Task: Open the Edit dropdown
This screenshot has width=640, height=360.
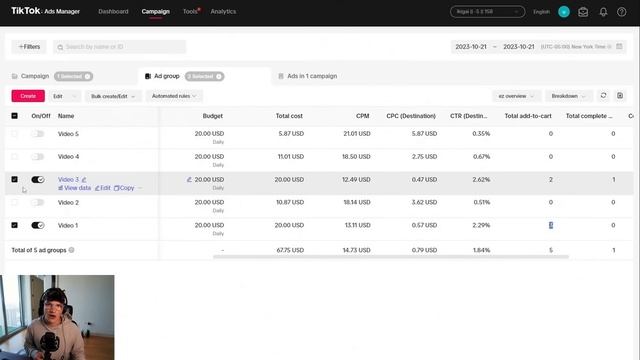Action: 64,96
